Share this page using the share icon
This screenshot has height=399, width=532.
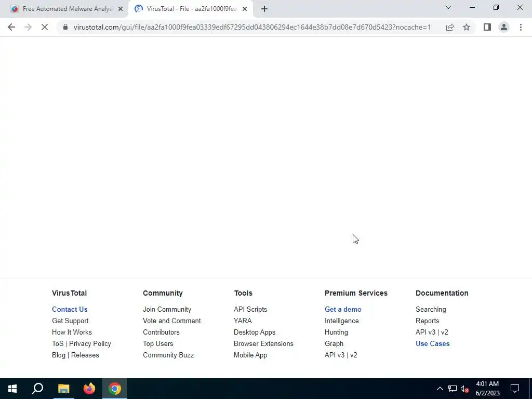pyautogui.click(x=450, y=27)
